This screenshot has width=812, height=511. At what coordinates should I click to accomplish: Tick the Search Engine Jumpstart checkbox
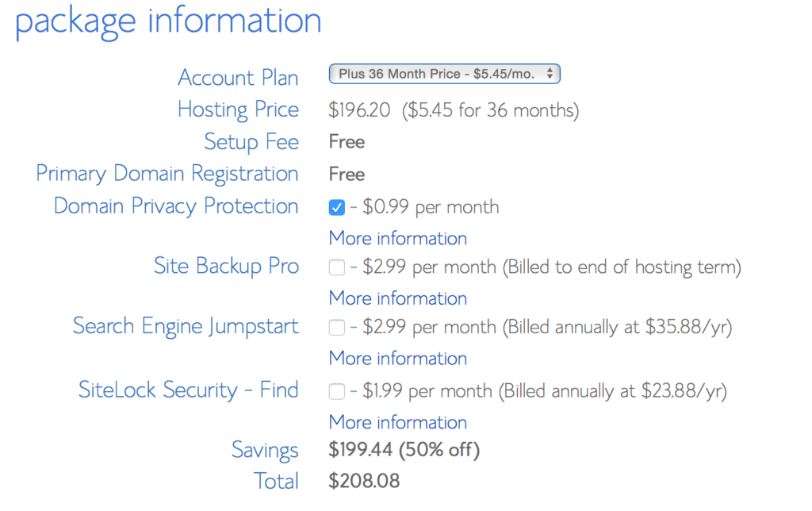click(336, 328)
